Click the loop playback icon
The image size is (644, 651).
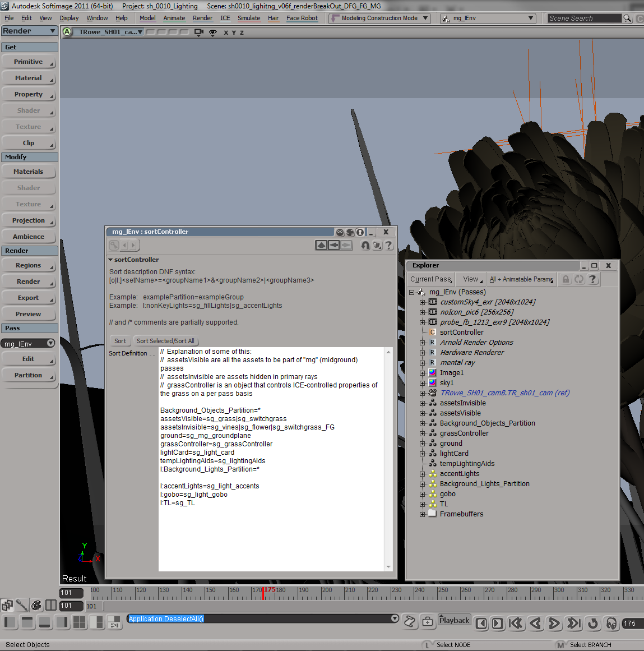coord(592,624)
